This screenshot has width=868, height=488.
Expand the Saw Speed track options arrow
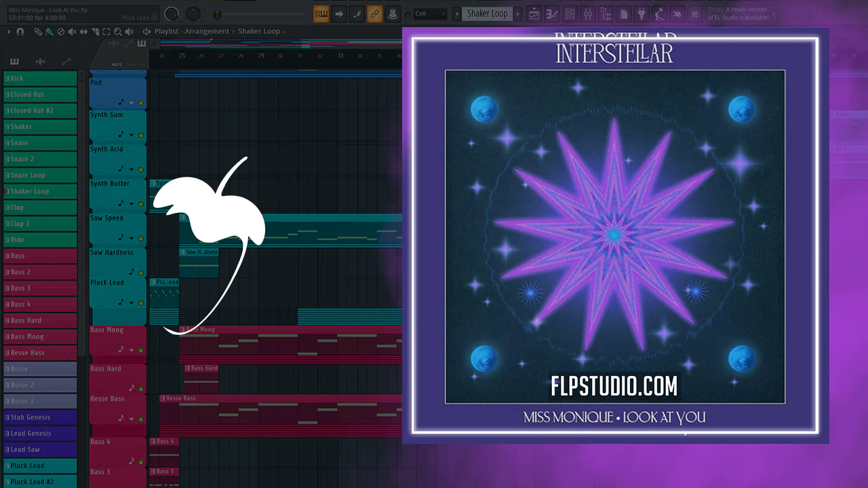[132, 239]
